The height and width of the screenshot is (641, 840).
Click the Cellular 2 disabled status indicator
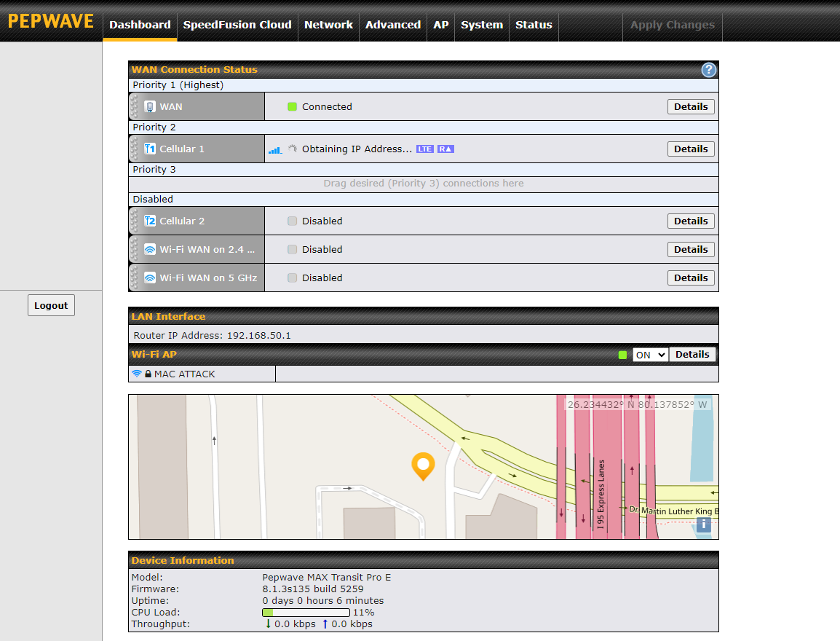pyautogui.click(x=292, y=221)
